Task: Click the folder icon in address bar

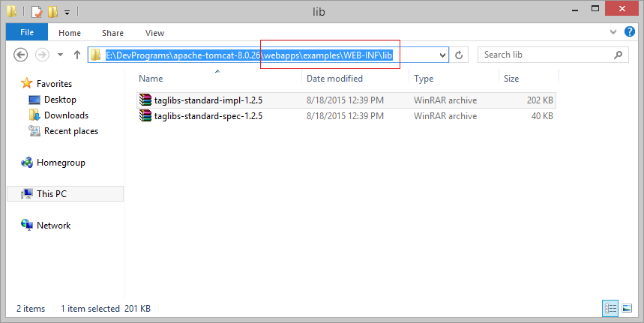Action: coord(95,55)
